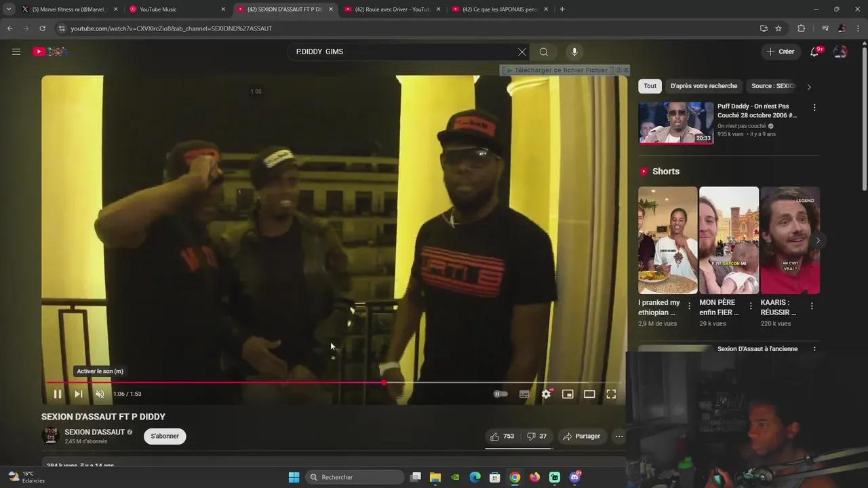Switch to YouTube Music tab
This screenshot has width=868, height=488.
[176, 9]
